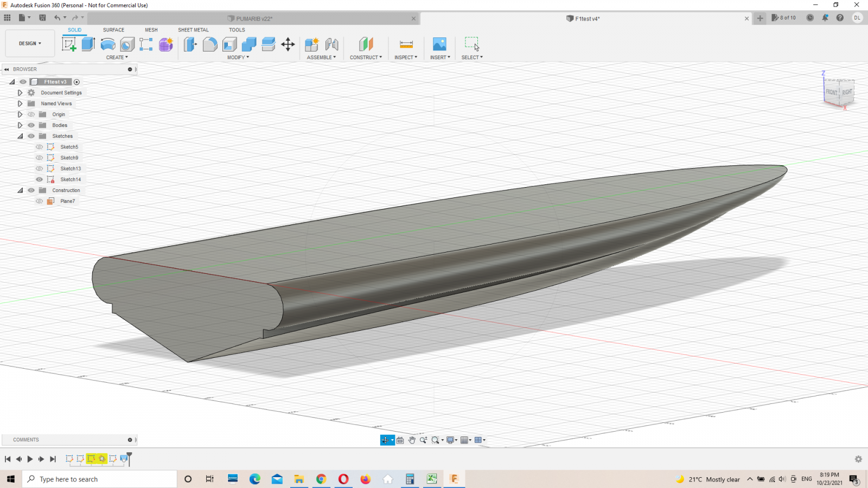
Task: Activate the Orbit tool in navigation bar
Action: pyautogui.click(x=385, y=440)
